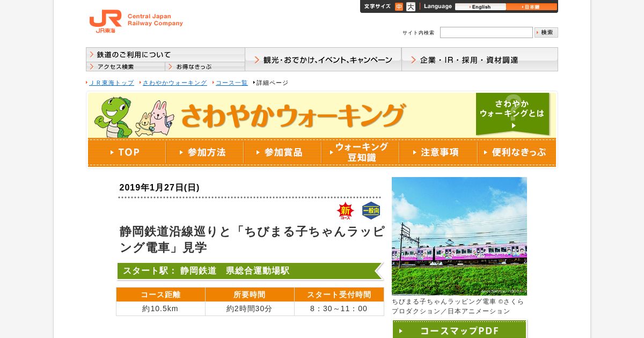Click the blue 一般向 badge icon
Image resolution: width=644 pixels, height=338 pixels.
(x=371, y=211)
